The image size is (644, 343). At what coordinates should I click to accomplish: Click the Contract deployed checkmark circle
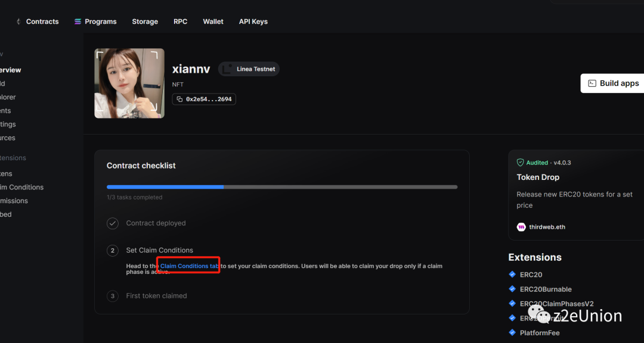(x=113, y=223)
